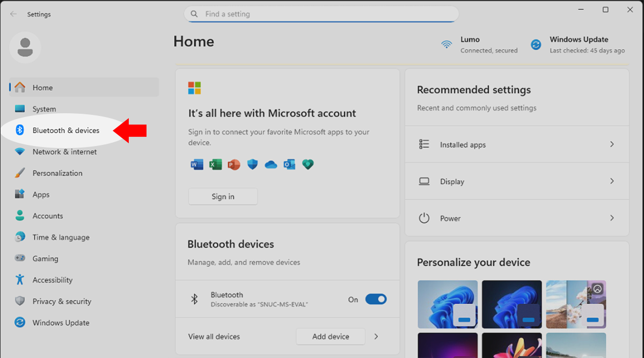Expand the Installed apps chevron
Viewport: 644px width, 358px height.
612,144
